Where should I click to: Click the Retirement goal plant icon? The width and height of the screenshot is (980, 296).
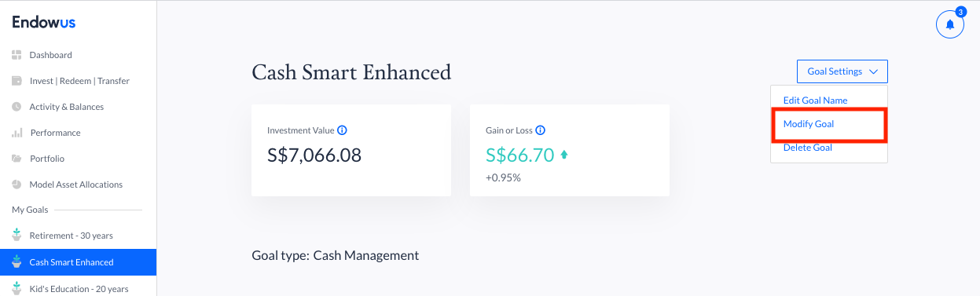pos(17,235)
